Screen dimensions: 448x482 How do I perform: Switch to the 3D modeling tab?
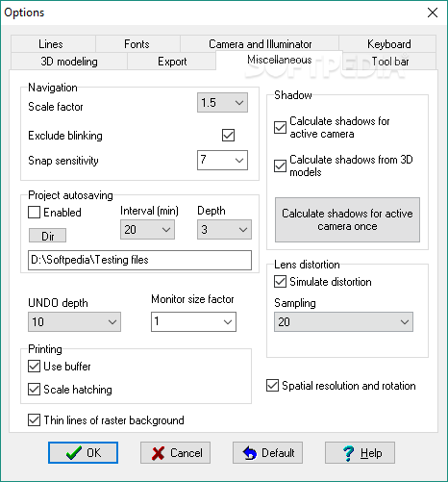point(69,62)
